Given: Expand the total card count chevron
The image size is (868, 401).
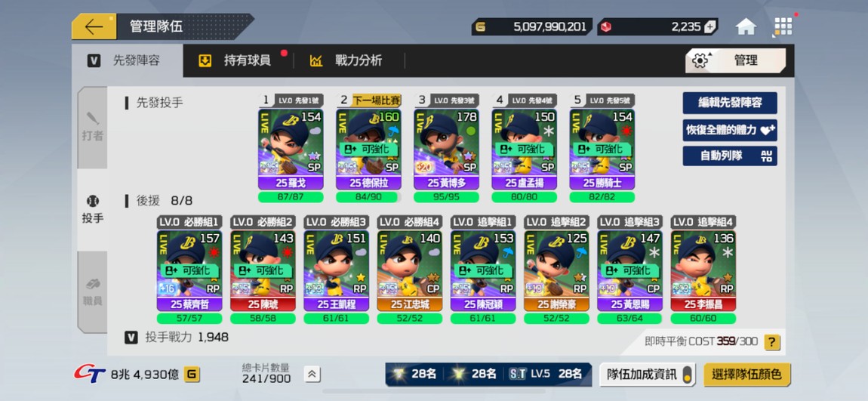Looking at the screenshot, I should point(312,375).
